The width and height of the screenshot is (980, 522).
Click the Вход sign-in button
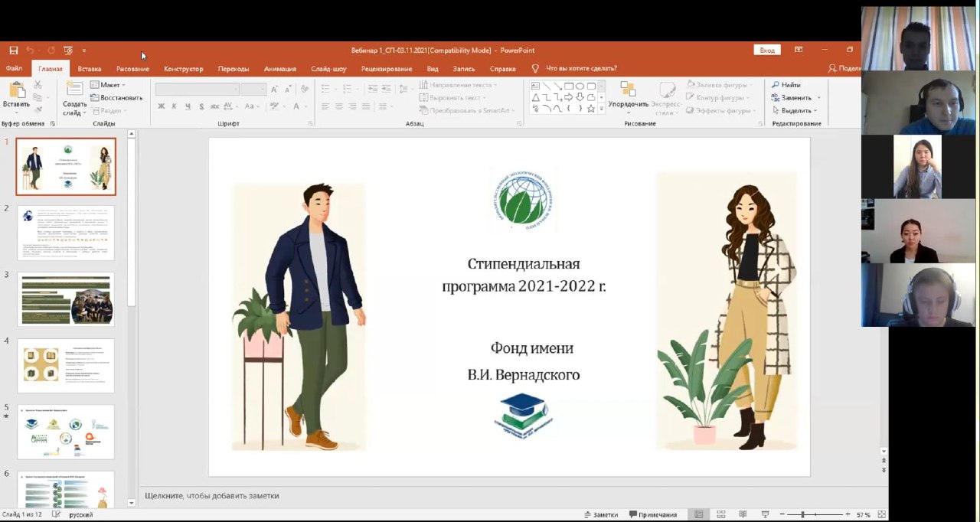(x=767, y=51)
